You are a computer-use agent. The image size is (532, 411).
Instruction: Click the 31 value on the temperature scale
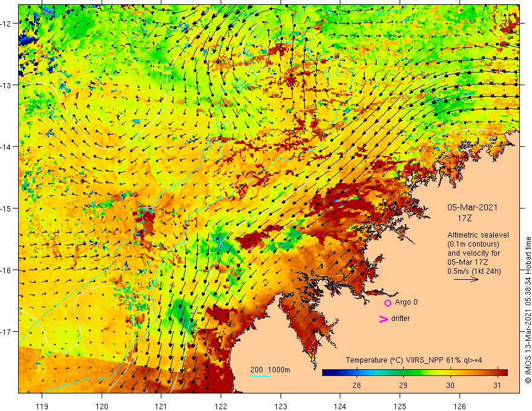tap(497, 385)
